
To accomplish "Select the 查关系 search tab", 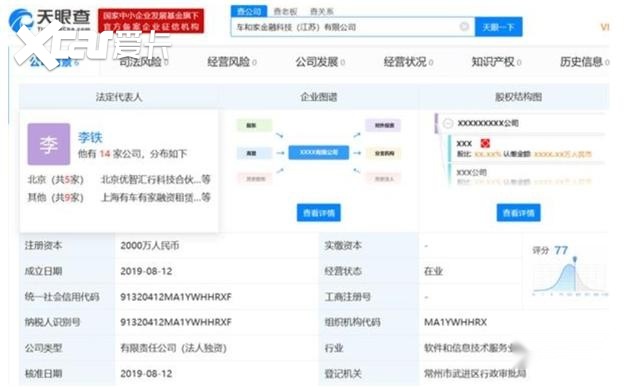I will click(x=322, y=11).
